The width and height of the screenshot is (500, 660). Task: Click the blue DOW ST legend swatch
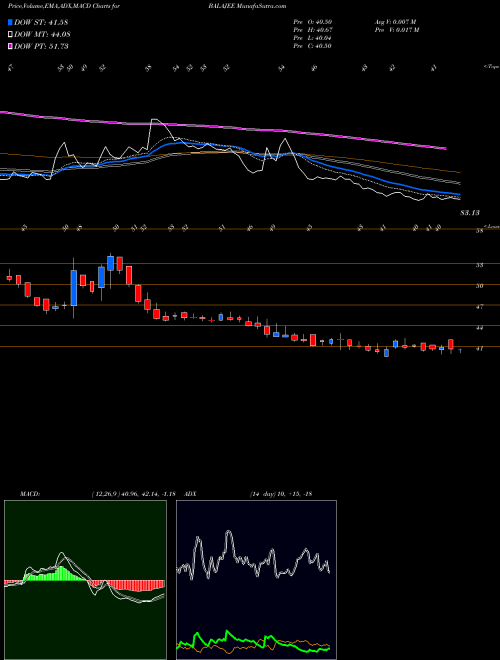11,23
